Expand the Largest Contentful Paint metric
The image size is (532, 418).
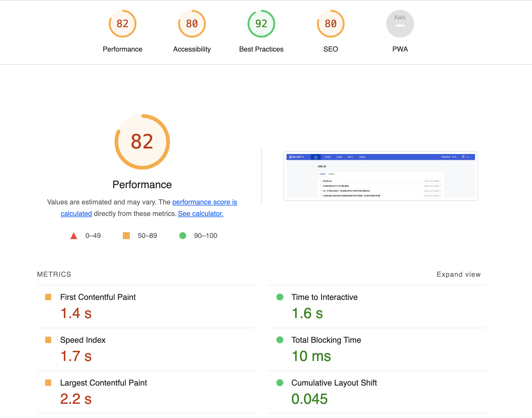[x=103, y=383]
